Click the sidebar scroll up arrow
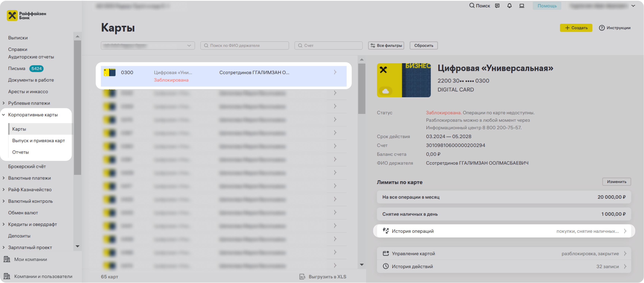Screen dimensions: 644x283 [x=77, y=36]
